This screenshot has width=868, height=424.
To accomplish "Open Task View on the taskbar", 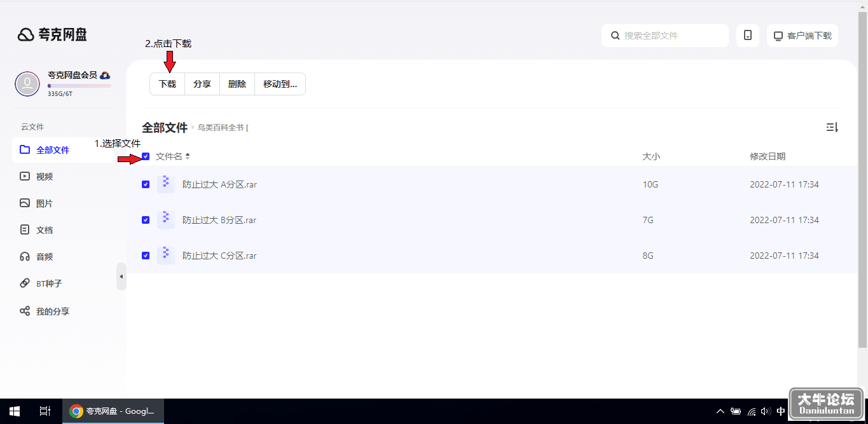I will click(x=45, y=411).
